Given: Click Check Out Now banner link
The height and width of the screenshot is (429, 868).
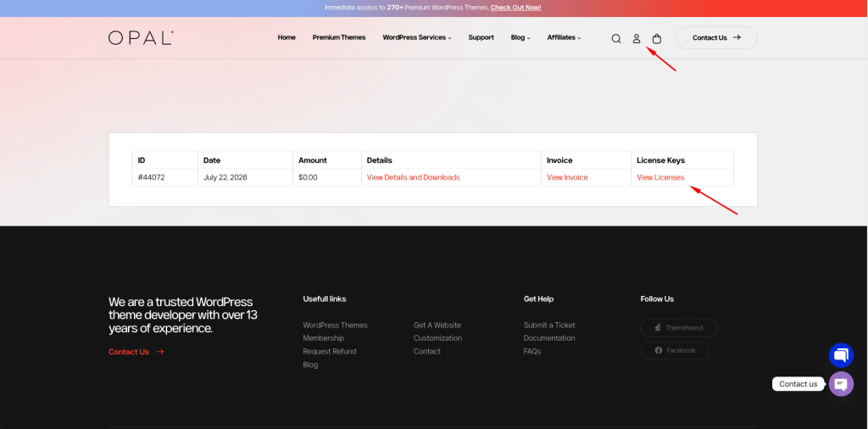Looking at the screenshot, I should [x=515, y=8].
